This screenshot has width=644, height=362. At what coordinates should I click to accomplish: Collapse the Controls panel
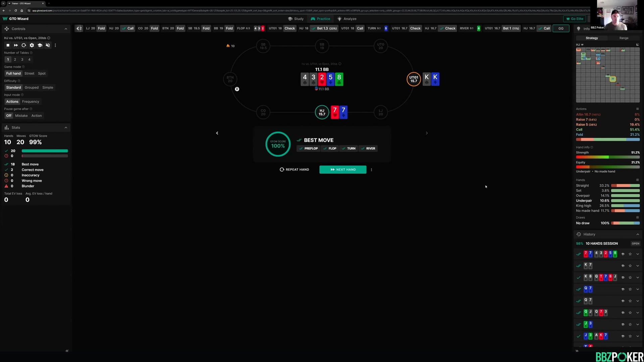point(66,29)
